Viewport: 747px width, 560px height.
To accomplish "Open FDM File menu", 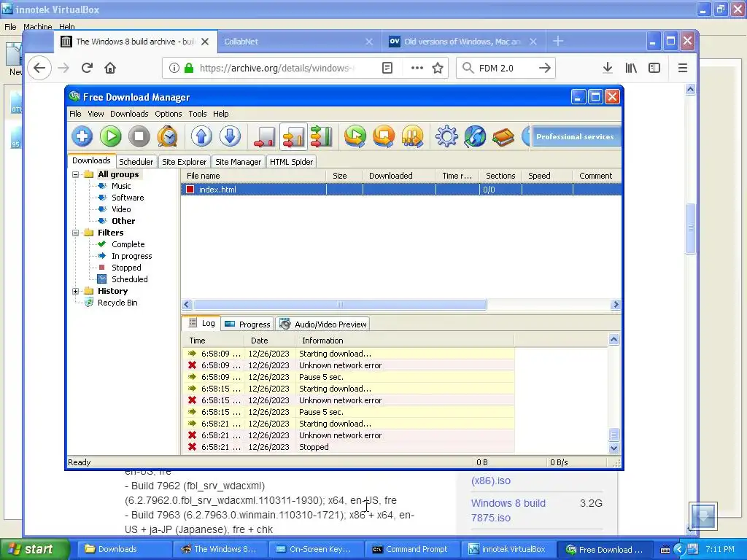I will [75, 114].
